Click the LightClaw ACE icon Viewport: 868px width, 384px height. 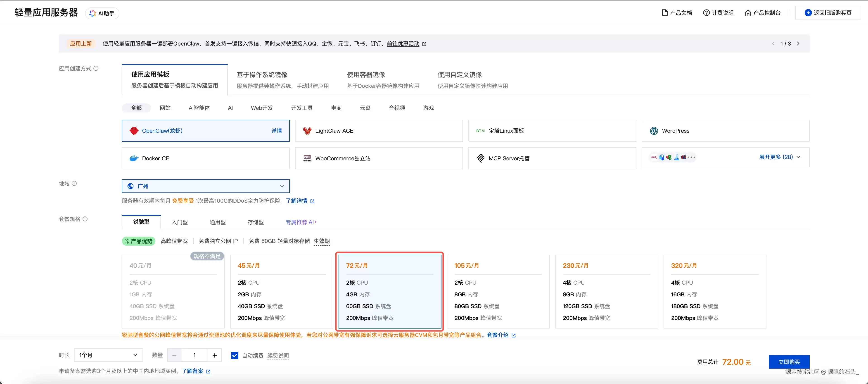[307, 131]
